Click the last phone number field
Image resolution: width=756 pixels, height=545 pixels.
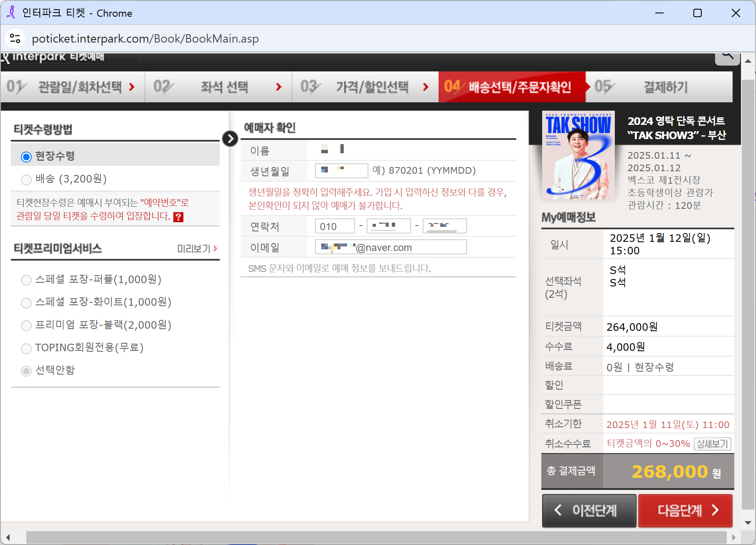(x=444, y=226)
